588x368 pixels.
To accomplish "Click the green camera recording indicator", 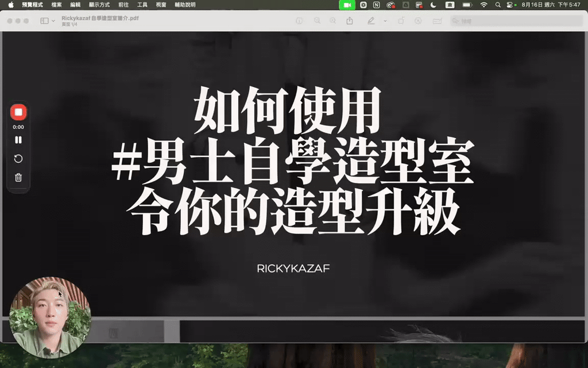I will click(x=347, y=5).
